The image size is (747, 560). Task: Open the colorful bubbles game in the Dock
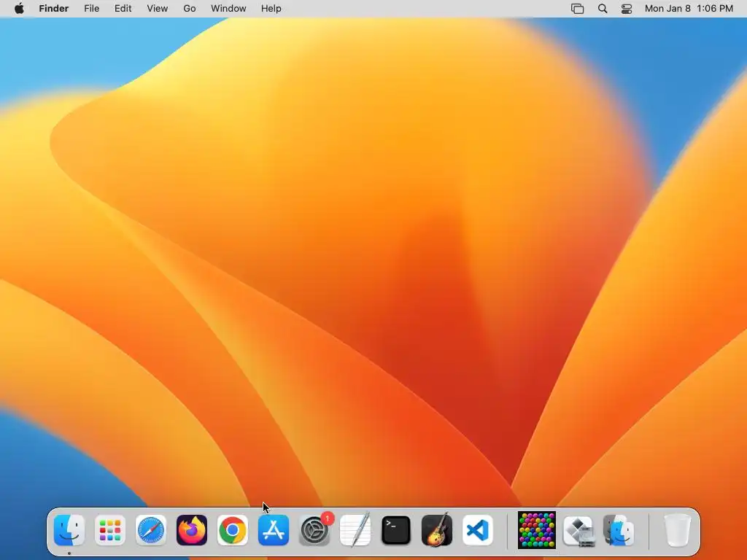click(x=537, y=530)
